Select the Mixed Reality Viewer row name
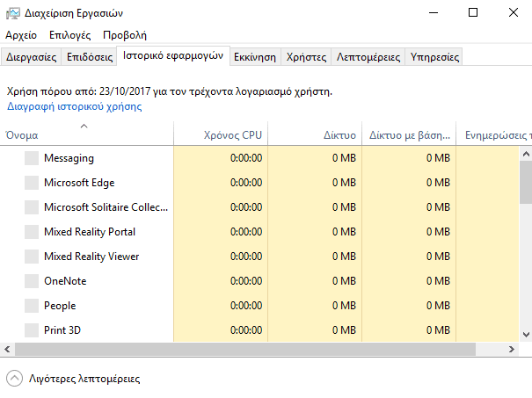The image size is (532, 398). (x=91, y=257)
